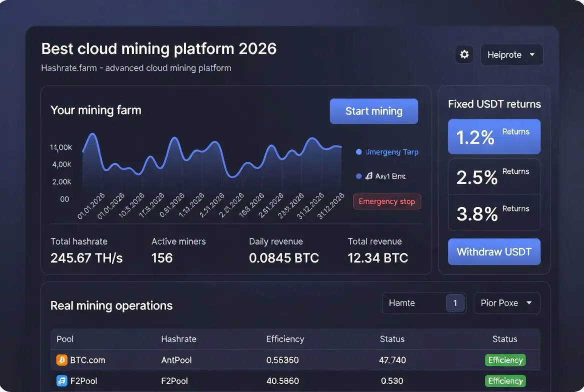
Task: Click the Pool column header
Action: pos(65,339)
